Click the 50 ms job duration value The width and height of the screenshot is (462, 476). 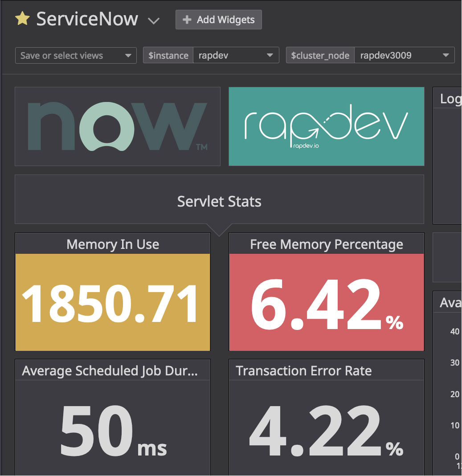(x=113, y=431)
